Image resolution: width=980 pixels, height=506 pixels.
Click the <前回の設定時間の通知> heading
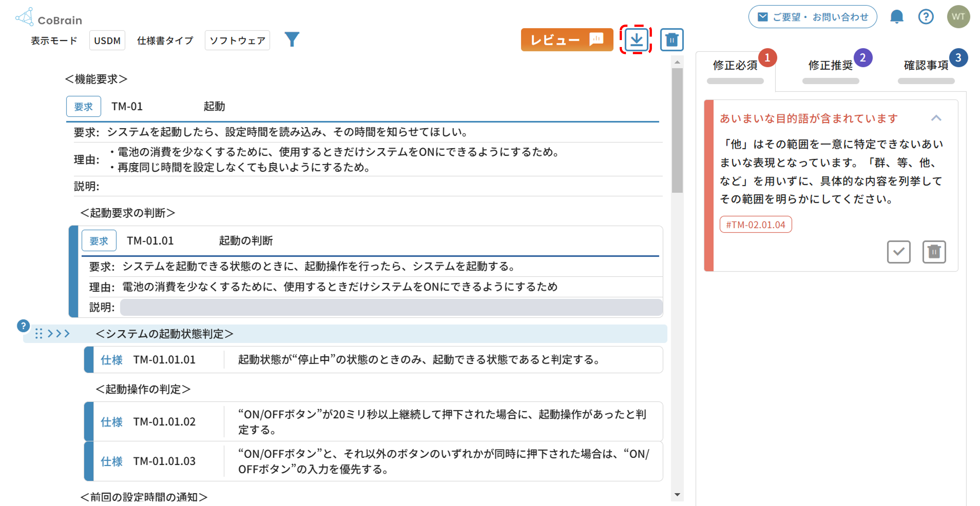coord(144,497)
